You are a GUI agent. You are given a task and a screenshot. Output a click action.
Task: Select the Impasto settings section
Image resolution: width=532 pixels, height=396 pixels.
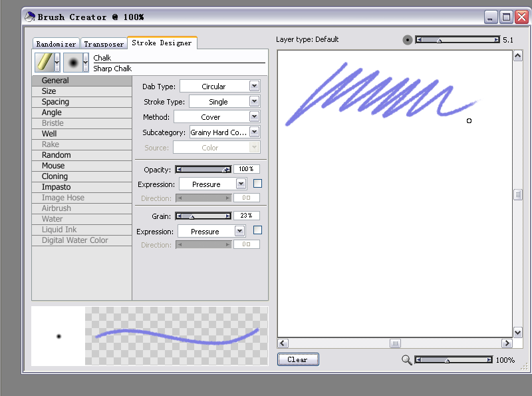coord(56,187)
